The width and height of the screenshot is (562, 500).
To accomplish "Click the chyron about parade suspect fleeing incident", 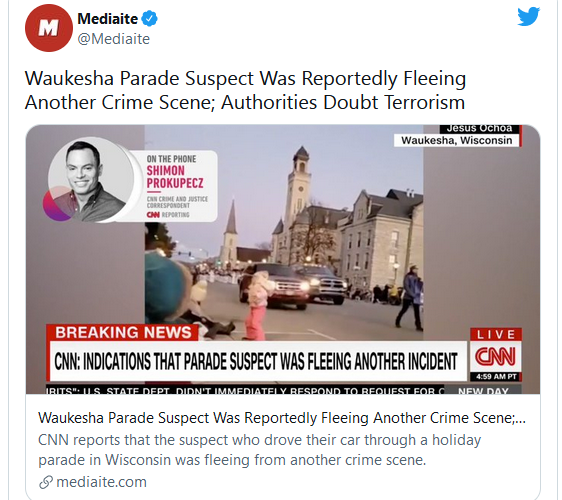I will click(x=256, y=361).
